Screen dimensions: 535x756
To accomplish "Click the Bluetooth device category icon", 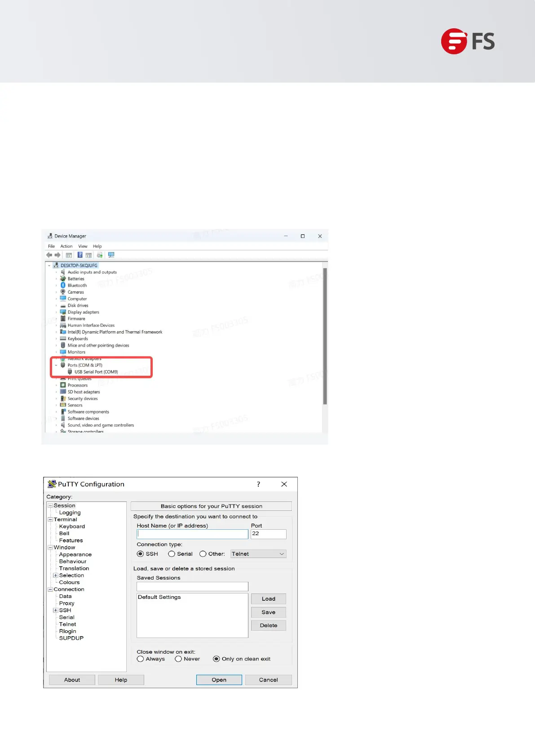I will tap(63, 286).
